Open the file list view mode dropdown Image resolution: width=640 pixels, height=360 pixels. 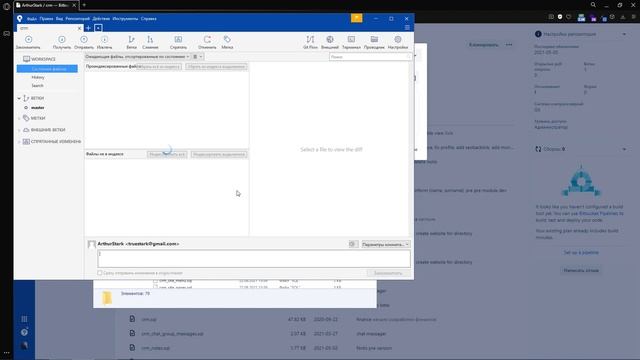[x=198, y=57]
